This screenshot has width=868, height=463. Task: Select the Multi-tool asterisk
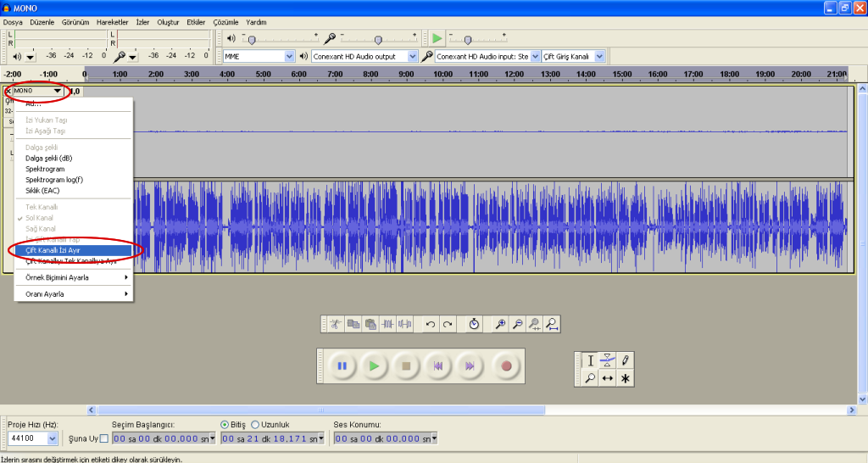tap(625, 378)
